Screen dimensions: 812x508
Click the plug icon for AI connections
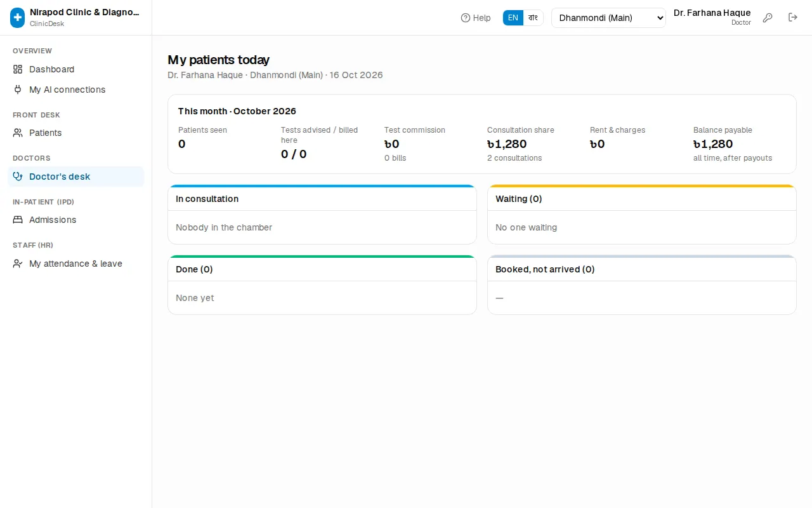pyautogui.click(x=18, y=90)
